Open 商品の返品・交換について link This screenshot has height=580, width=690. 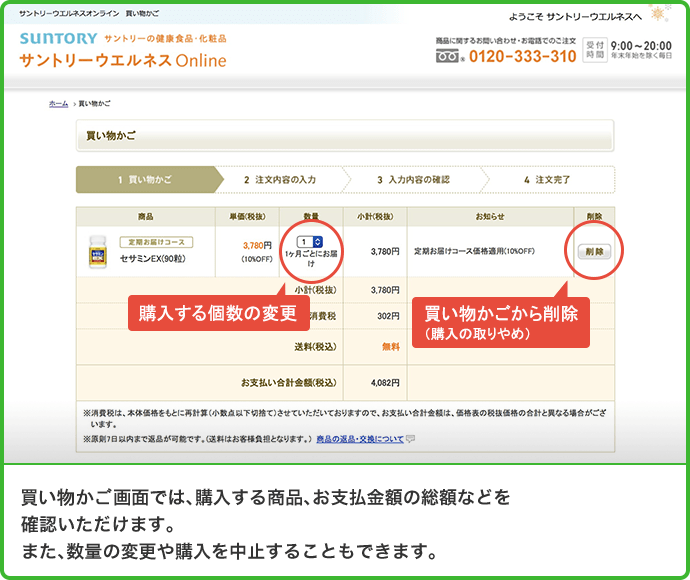point(360,439)
